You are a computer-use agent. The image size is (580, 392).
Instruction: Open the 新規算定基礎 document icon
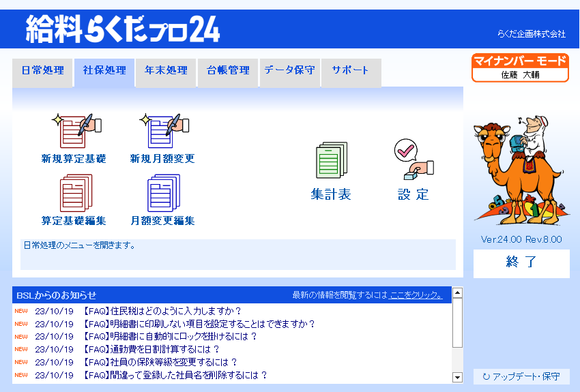76,131
